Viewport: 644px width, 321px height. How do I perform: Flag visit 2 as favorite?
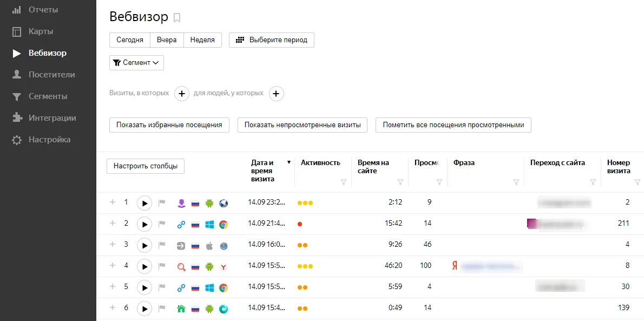point(161,224)
